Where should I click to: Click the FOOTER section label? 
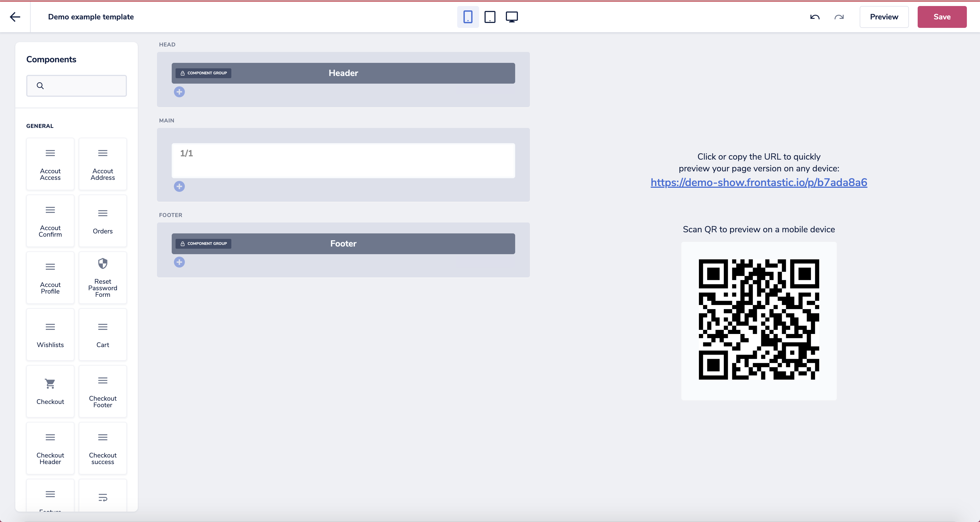tap(170, 215)
